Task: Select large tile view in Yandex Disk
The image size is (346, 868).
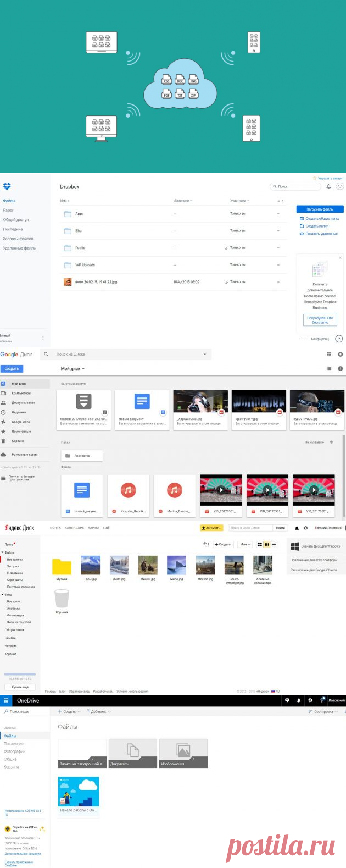Action: (x=260, y=544)
